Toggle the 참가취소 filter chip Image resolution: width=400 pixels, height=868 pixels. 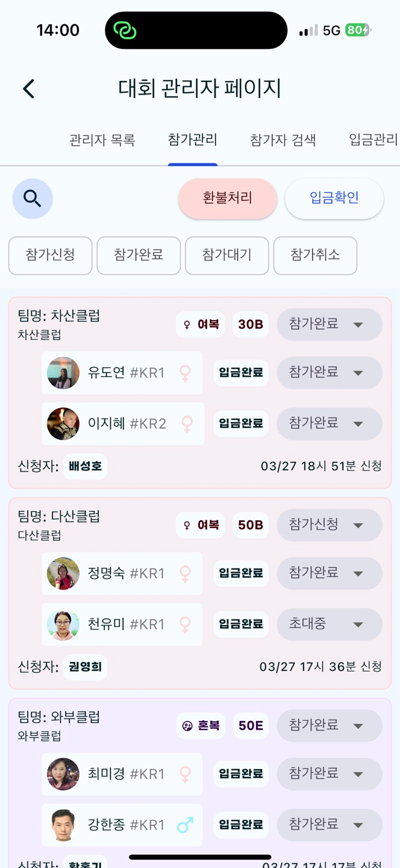click(x=315, y=255)
